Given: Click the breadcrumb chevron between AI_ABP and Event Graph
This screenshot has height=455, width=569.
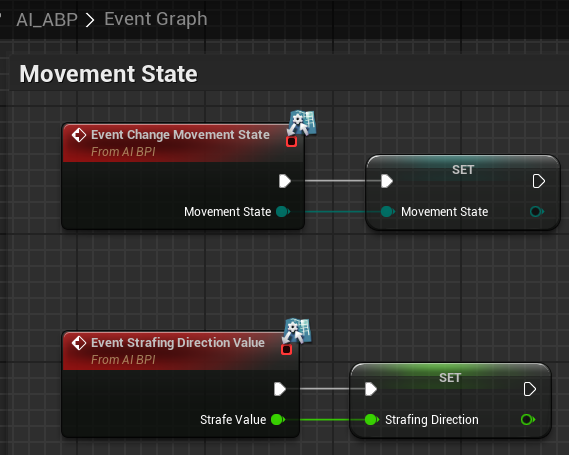Looking at the screenshot, I should pos(90,20).
